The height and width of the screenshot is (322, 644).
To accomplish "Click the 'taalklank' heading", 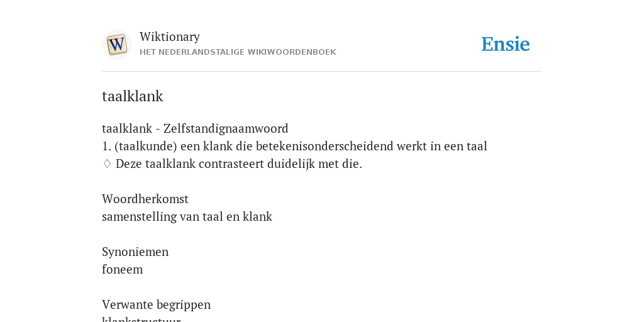I will pyautogui.click(x=132, y=96).
